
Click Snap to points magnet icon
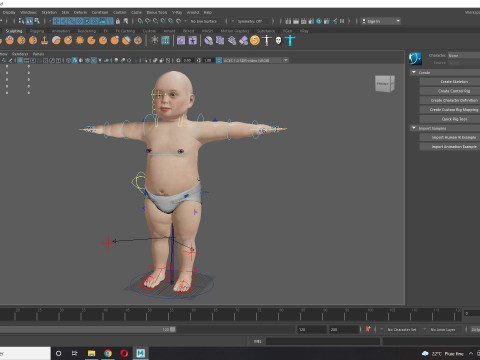pyautogui.click(x=155, y=21)
